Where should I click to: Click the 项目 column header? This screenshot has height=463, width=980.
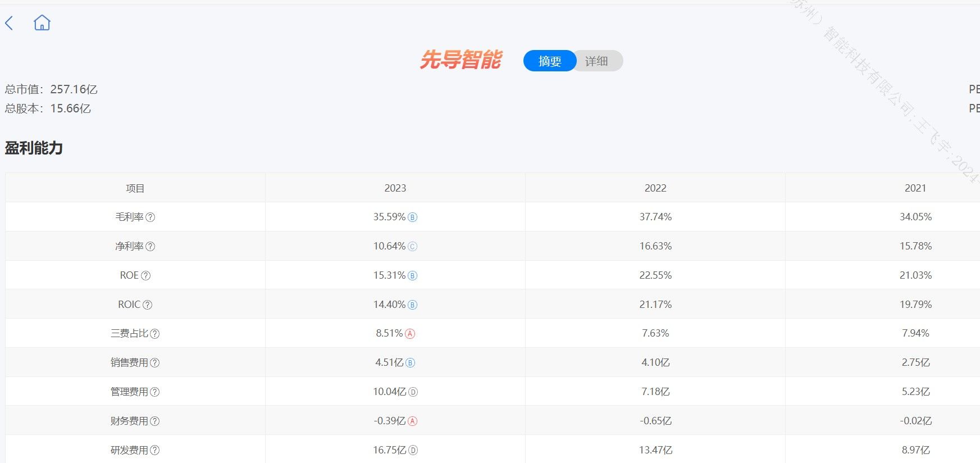(x=135, y=188)
